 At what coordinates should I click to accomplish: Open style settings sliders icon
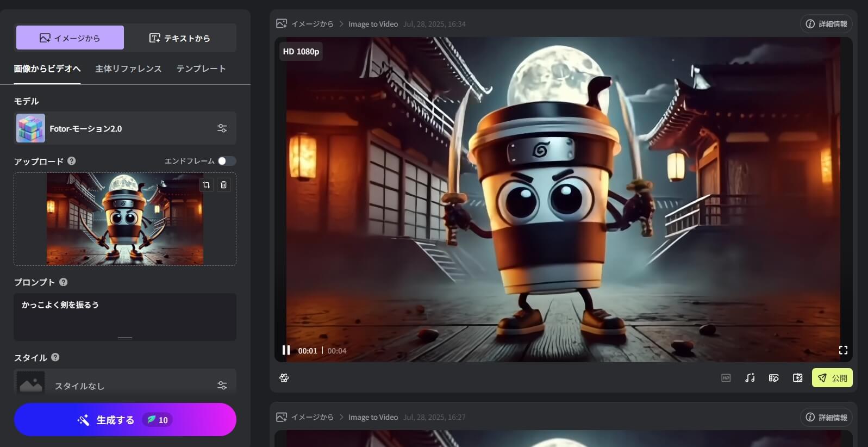[x=222, y=386]
